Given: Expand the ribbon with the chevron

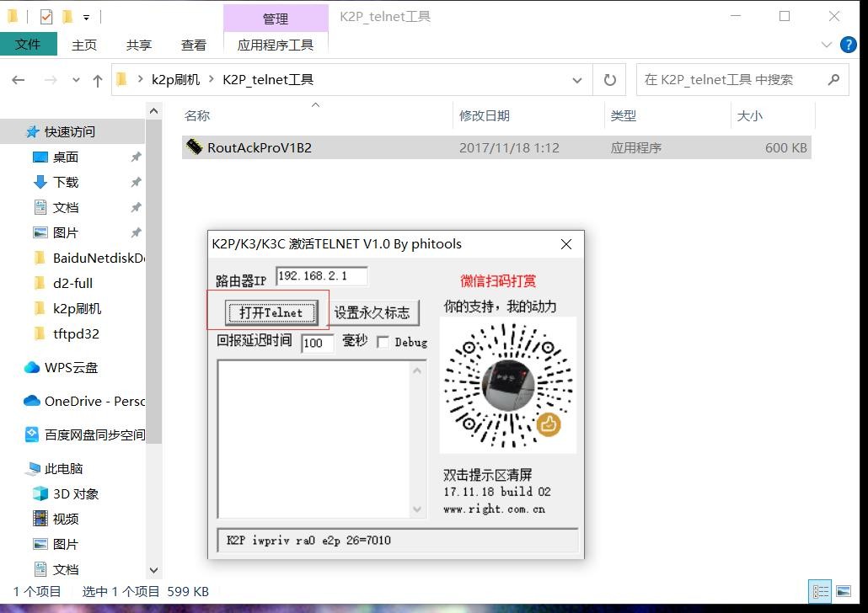Looking at the screenshot, I should pyautogui.click(x=826, y=45).
